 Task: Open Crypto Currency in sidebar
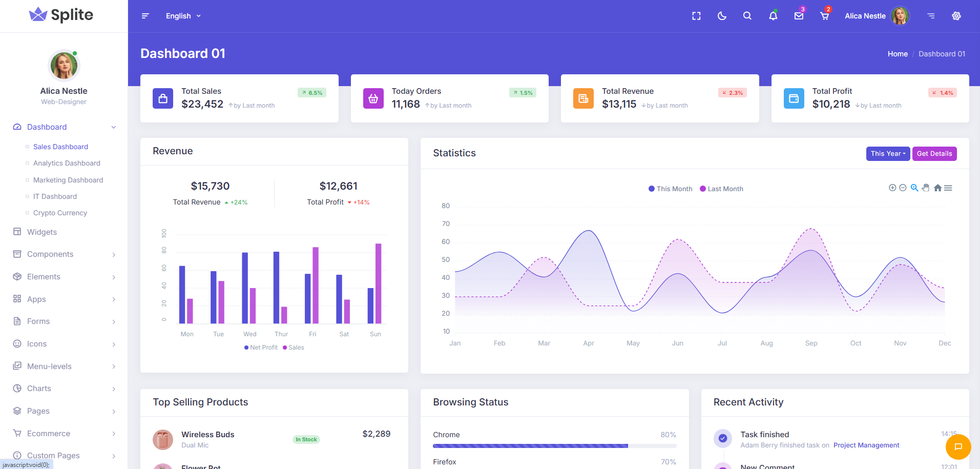point(60,213)
